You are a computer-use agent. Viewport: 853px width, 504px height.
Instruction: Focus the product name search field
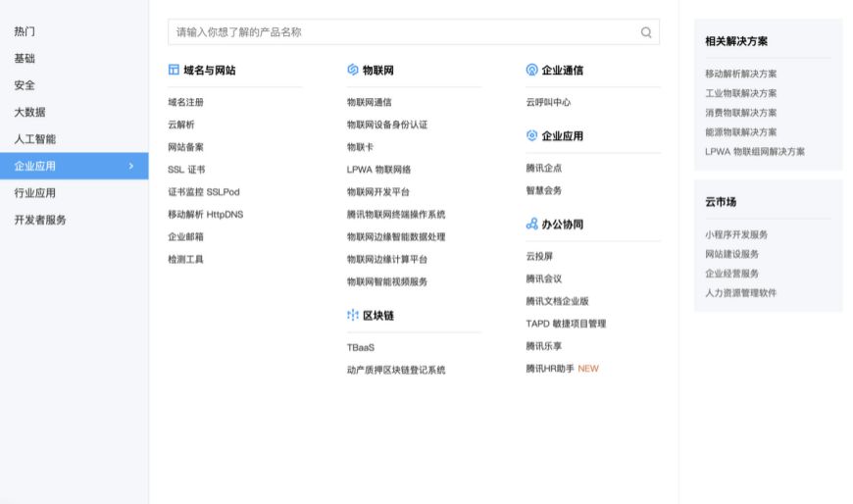[414, 32]
